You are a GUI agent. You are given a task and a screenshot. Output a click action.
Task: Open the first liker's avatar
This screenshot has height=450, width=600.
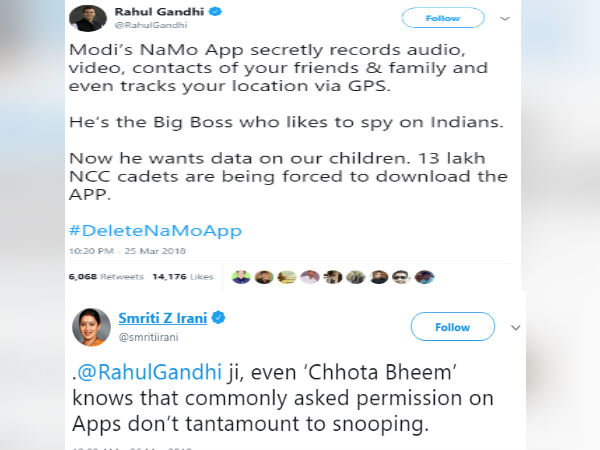(x=241, y=277)
